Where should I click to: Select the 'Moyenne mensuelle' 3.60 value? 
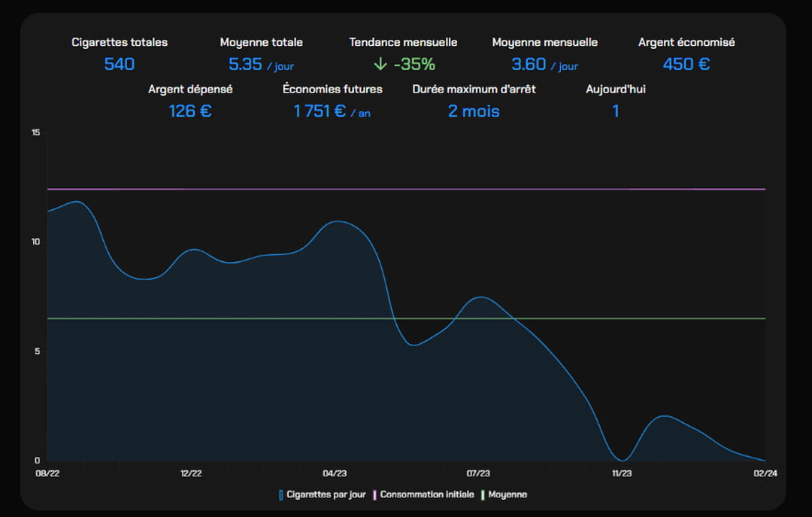point(529,64)
